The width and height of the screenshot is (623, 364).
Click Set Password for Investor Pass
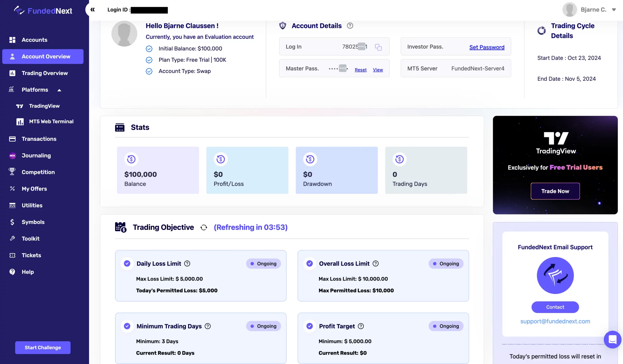pyautogui.click(x=487, y=47)
